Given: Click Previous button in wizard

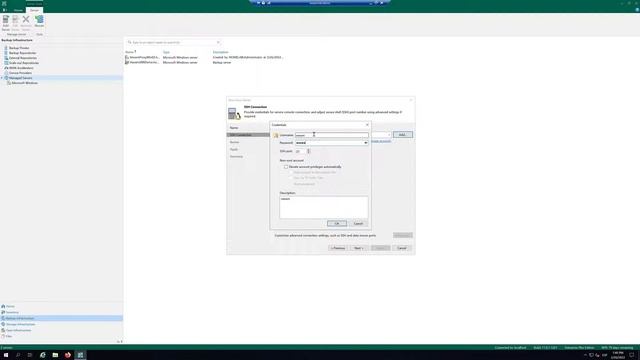Looking at the screenshot, I should click(x=338, y=248).
